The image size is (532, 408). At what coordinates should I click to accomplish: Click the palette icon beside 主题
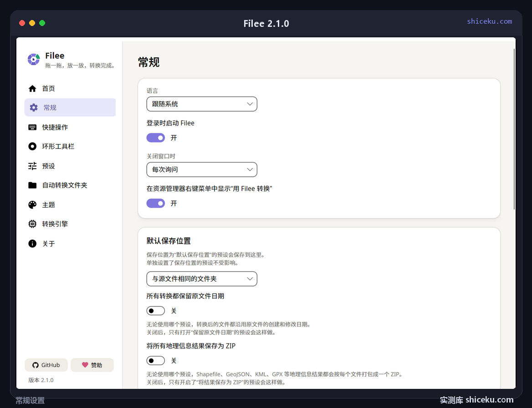click(x=32, y=204)
